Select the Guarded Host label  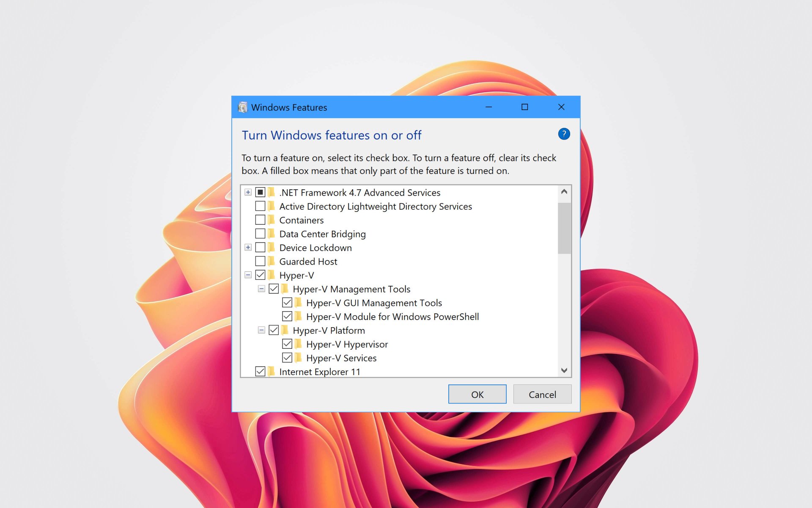(x=308, y=262)
